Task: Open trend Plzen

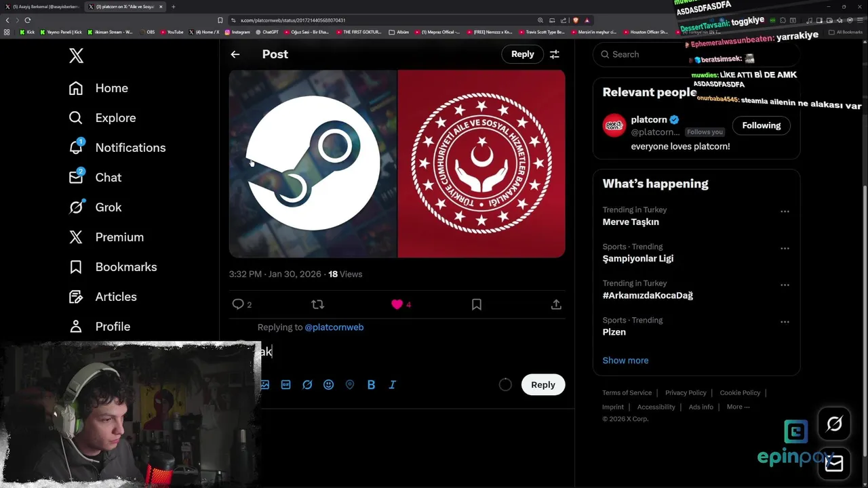Action: pos(614,332)
